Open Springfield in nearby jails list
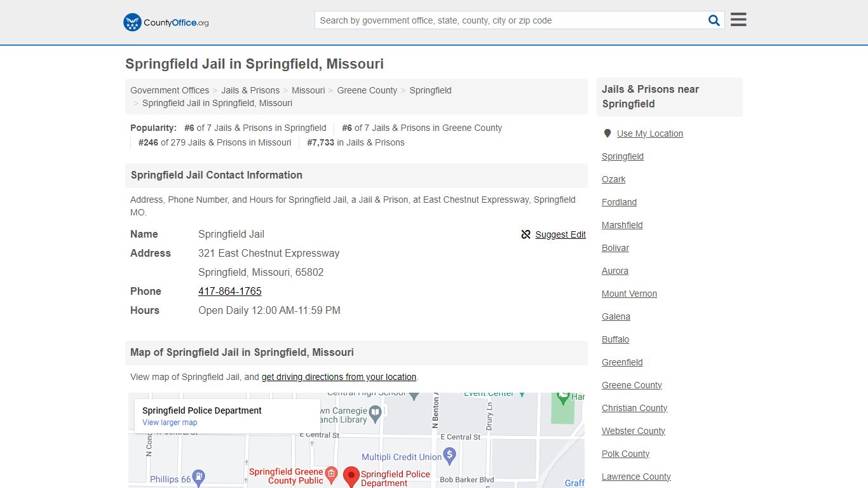 pyautogui.click(x=623, y=156)
